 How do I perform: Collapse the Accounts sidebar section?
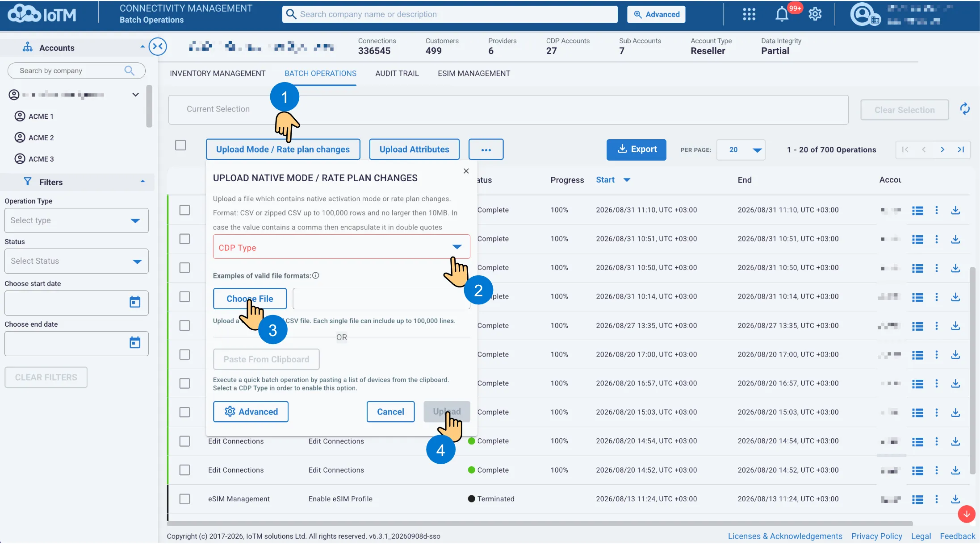[142, 47]
